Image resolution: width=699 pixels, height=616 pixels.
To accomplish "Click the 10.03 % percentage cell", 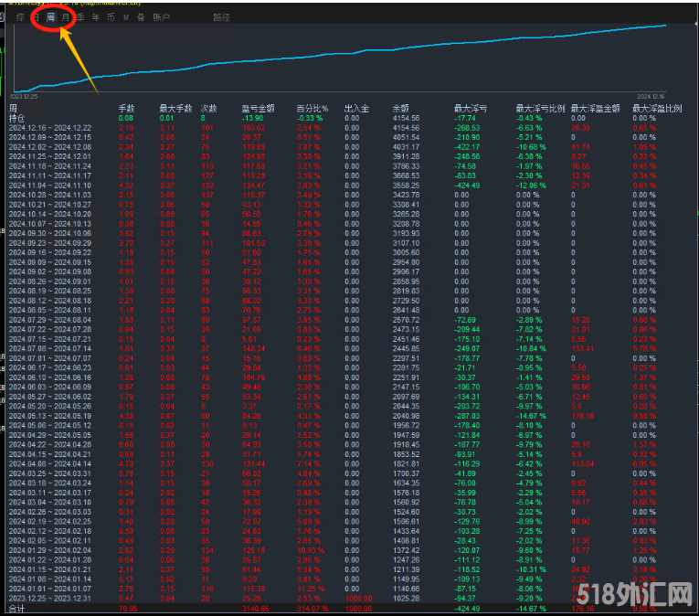I will pos(311,550).
